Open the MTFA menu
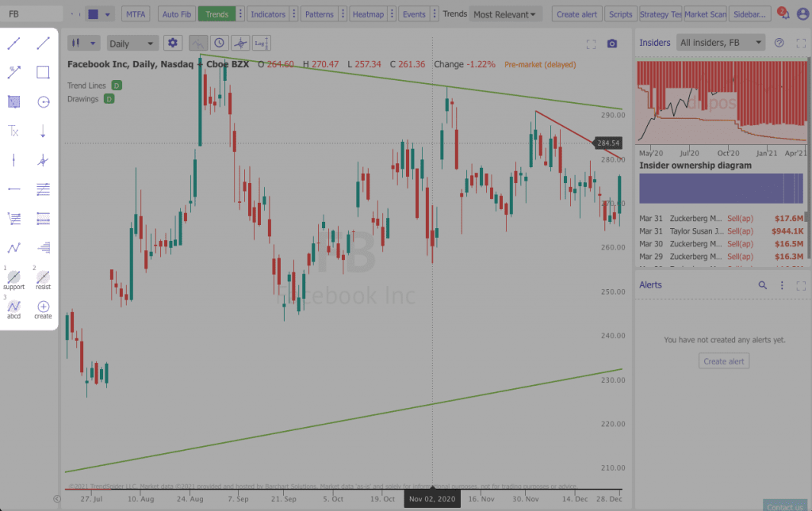Screen dimensions: 812x511 coord(136,14)
